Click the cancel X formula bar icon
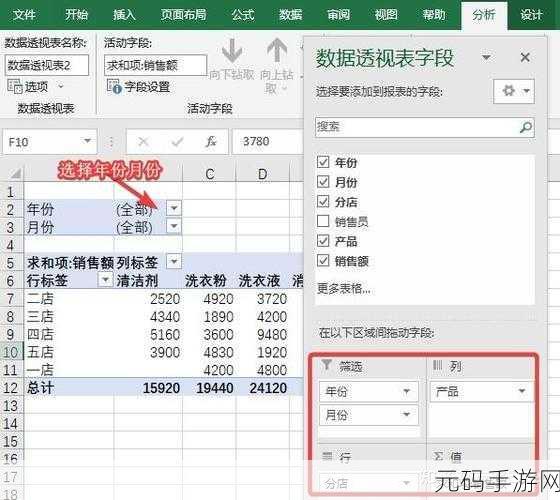This screenshot has height=500, width=560. [143, 142]
